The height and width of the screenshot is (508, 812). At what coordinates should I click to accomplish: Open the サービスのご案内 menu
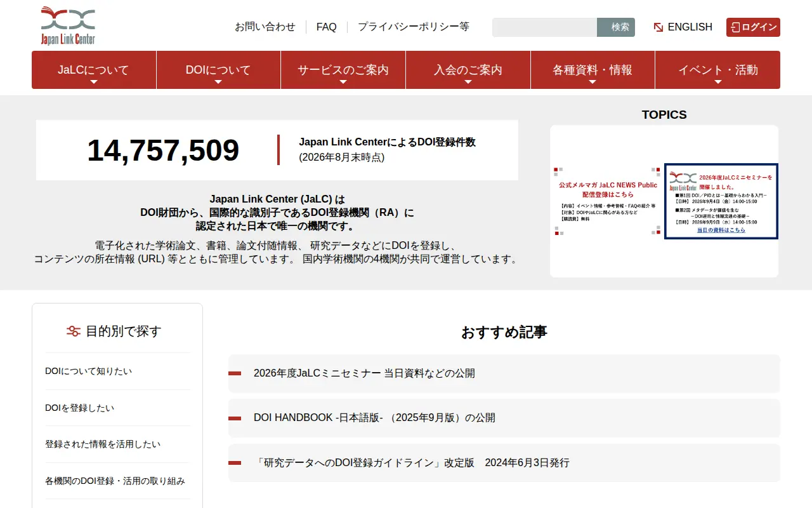click(x=343, y=70)
